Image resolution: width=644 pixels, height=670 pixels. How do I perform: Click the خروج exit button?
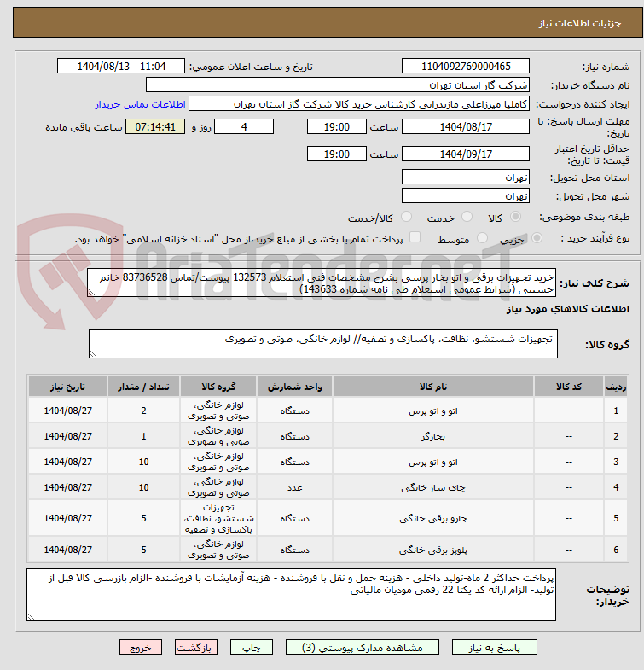[x=141, y=647]
